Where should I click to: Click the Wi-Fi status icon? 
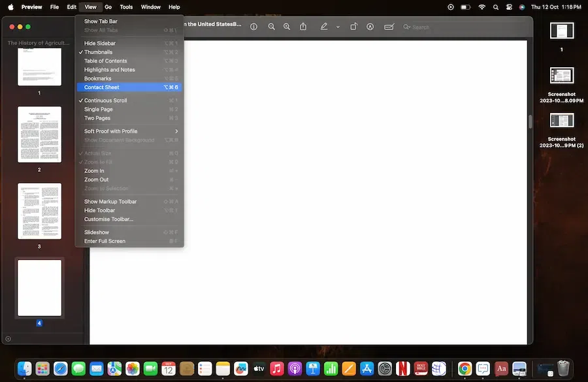point(482,7)
